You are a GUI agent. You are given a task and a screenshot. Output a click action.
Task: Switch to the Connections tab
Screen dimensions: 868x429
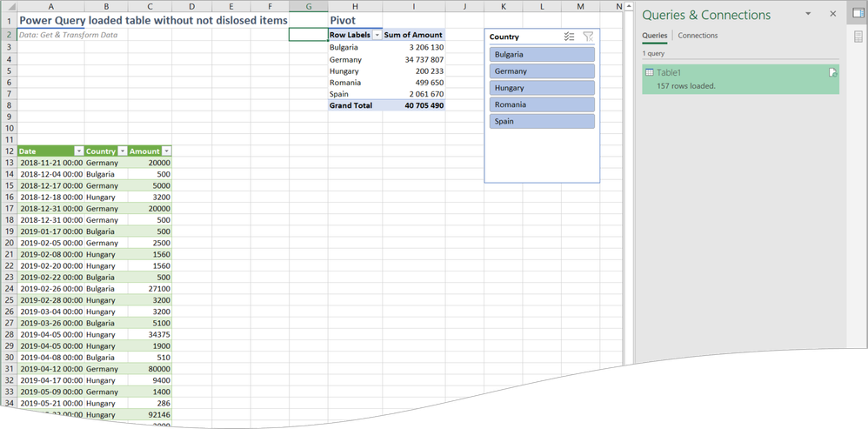click(x=698, y=36)
